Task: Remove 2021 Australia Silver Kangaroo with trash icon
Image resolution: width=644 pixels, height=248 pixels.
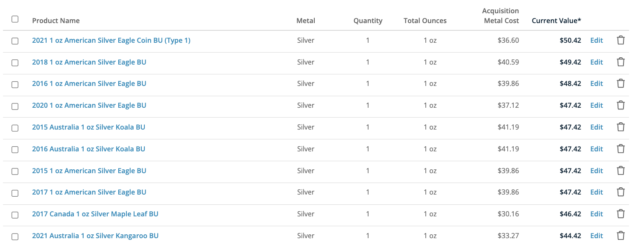Action: click(621, 236)
